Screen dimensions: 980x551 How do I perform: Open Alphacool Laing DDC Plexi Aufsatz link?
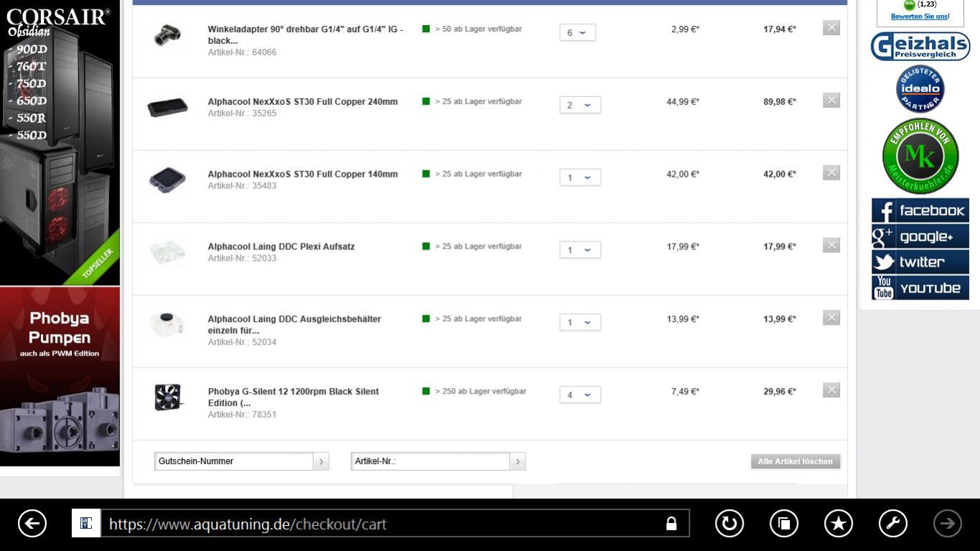tap(281, 246)
